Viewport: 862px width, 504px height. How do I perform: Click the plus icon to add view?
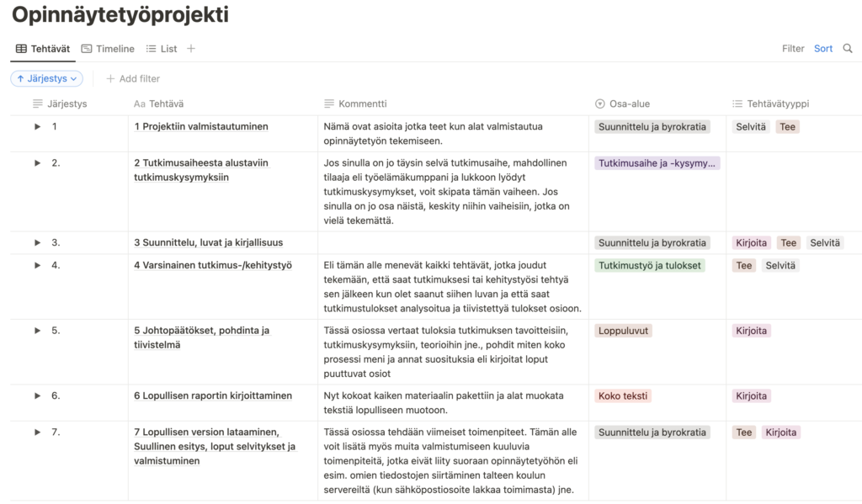pyautogui.click(x=191, y=49)
